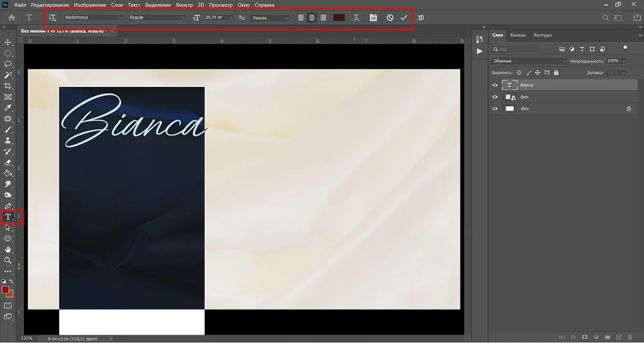Open the Kindentosca font family dropdown
Image resolution: width=644 pixels, height=343 pixels.
[93, 17]
